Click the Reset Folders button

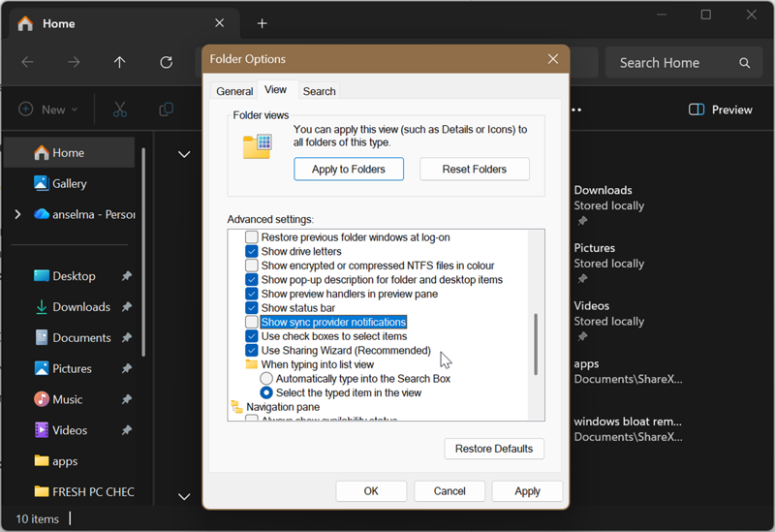(x=475, y=169)
